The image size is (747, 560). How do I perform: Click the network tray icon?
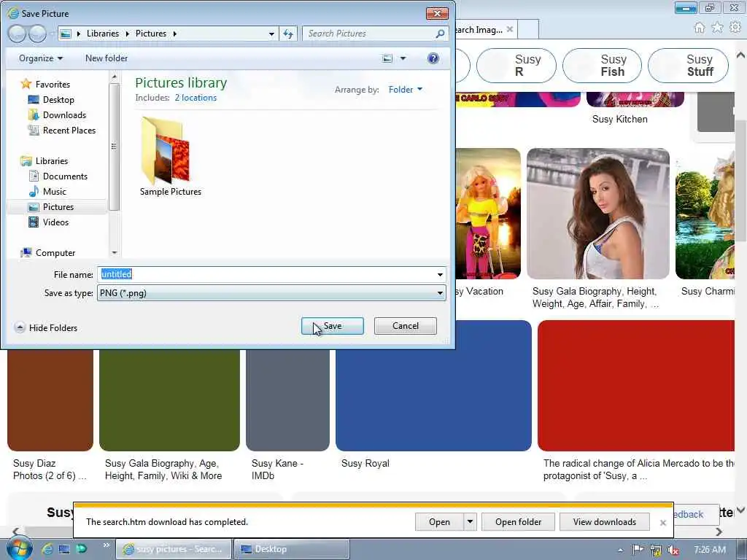(x=656, y=550)
